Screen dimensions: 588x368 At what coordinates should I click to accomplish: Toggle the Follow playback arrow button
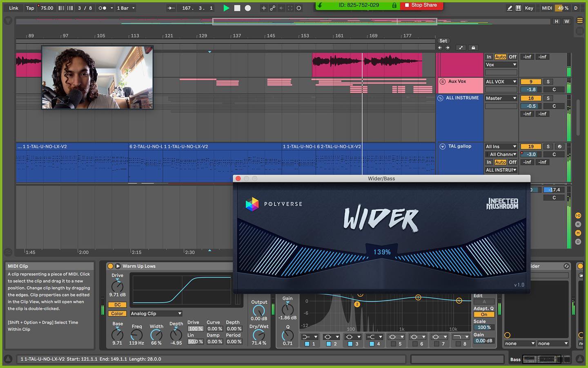[171, 8]
